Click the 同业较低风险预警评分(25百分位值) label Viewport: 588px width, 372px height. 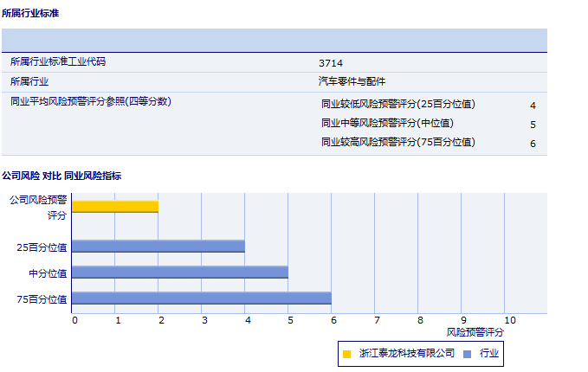click(398, 105)
